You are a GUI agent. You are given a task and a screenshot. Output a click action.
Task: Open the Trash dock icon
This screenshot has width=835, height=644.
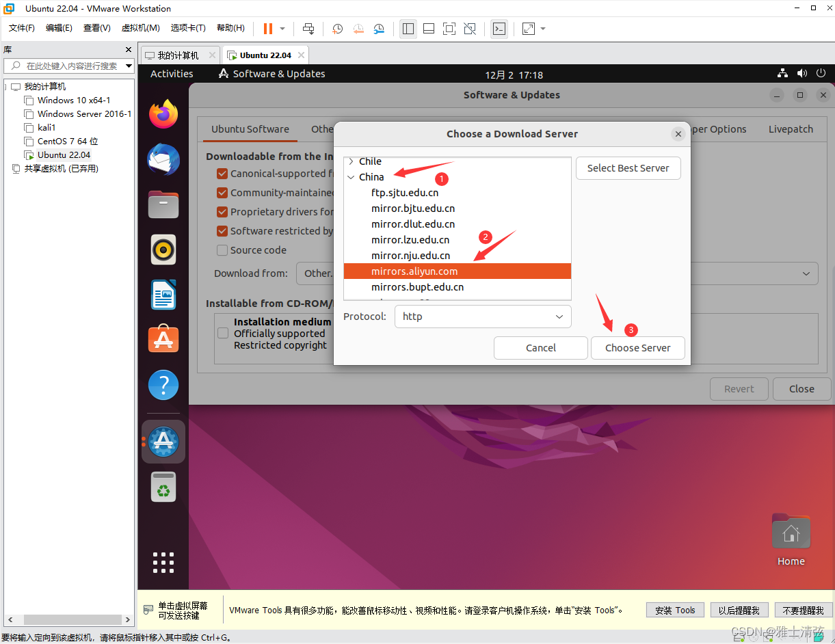(163, 487)
